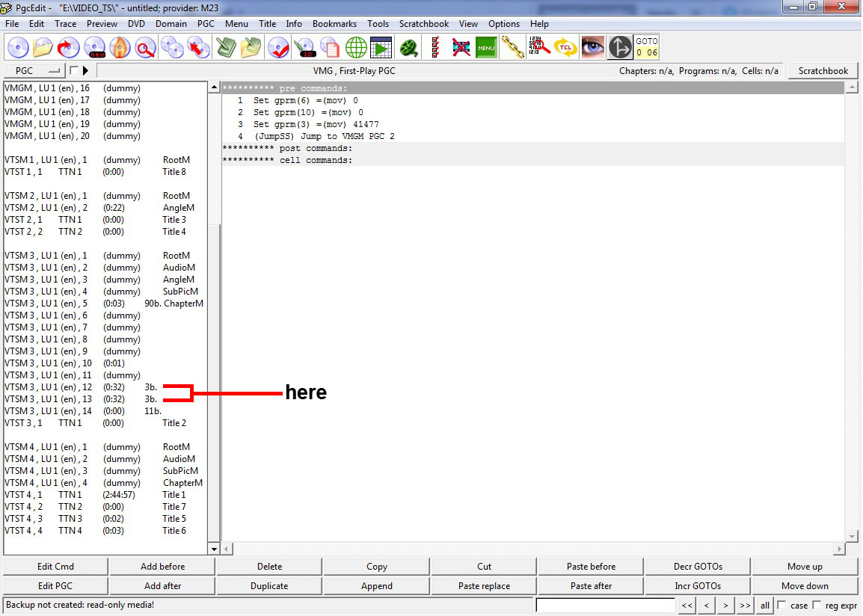
Task: Open the Domain menu
Action: pos(171,24)
